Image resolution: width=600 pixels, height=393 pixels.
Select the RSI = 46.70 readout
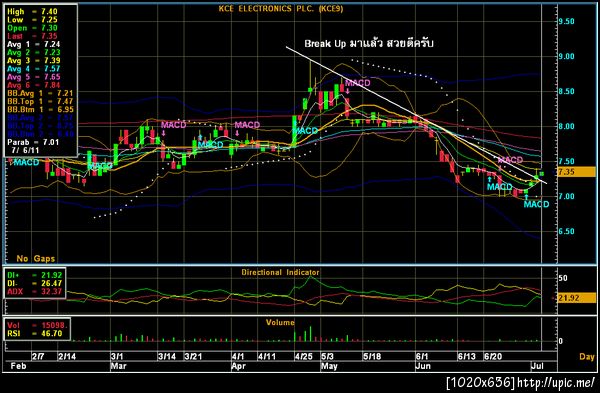[34, 334]
